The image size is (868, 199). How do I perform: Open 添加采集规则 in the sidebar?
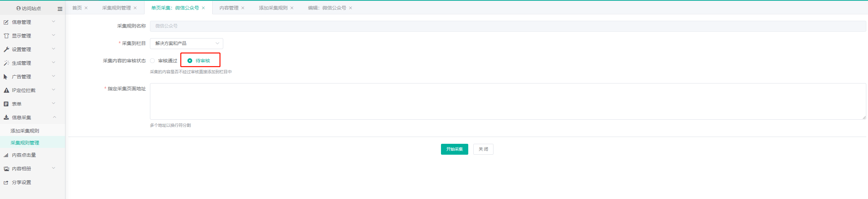coord(25,131)
